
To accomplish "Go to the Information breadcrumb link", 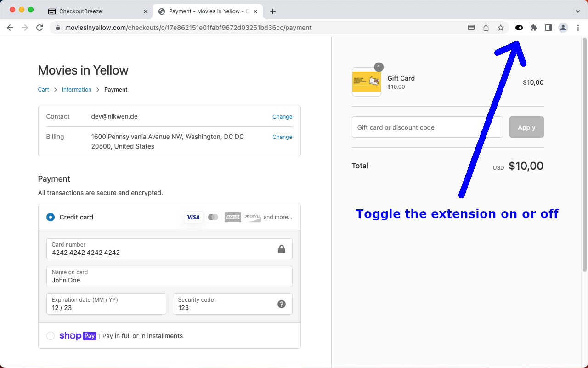I will click(77, 90).
